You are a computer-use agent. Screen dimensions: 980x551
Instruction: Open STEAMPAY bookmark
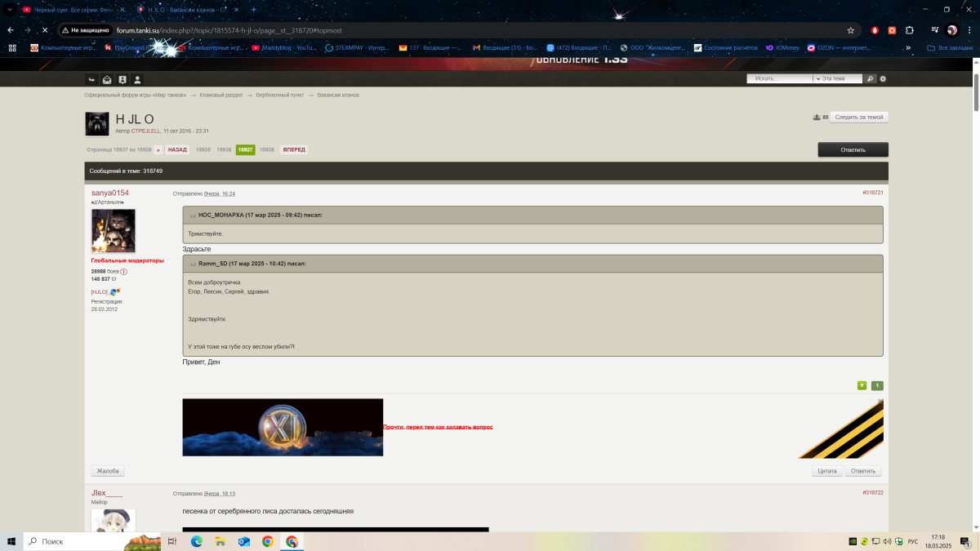pyautogui.click(x=357, y=48)
